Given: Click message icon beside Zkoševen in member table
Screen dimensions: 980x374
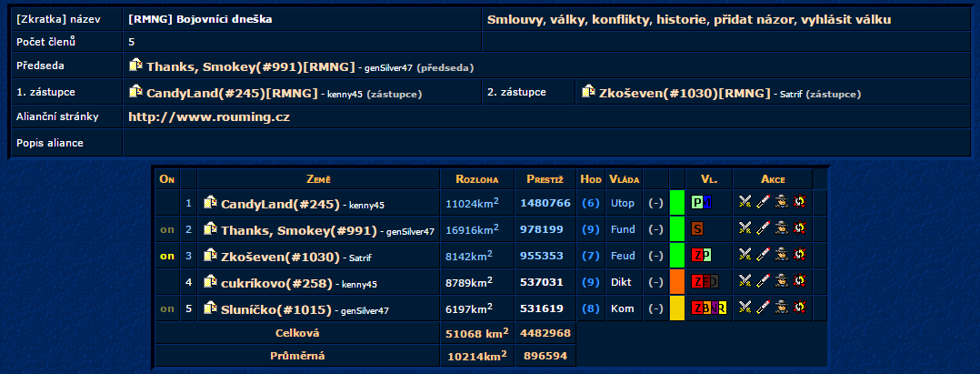Looking at the screenshot, I should coord(210,255).
